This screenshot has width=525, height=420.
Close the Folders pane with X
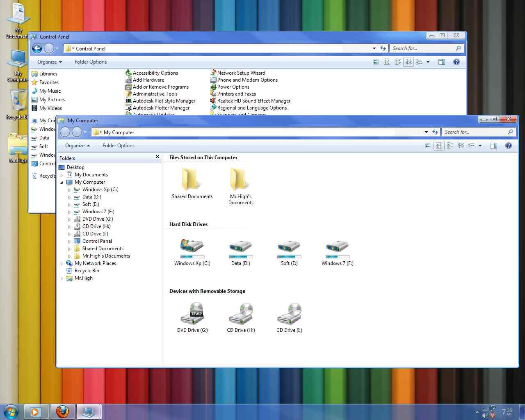pos(157,157)
